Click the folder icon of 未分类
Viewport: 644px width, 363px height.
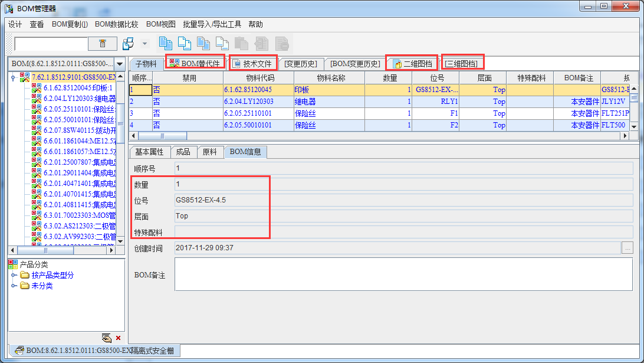(x=25, y=286)
